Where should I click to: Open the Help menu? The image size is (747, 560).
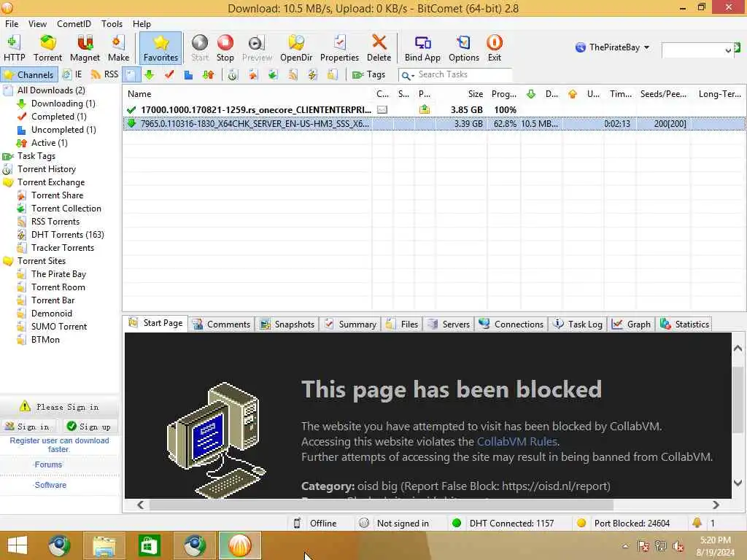(142, 24)
